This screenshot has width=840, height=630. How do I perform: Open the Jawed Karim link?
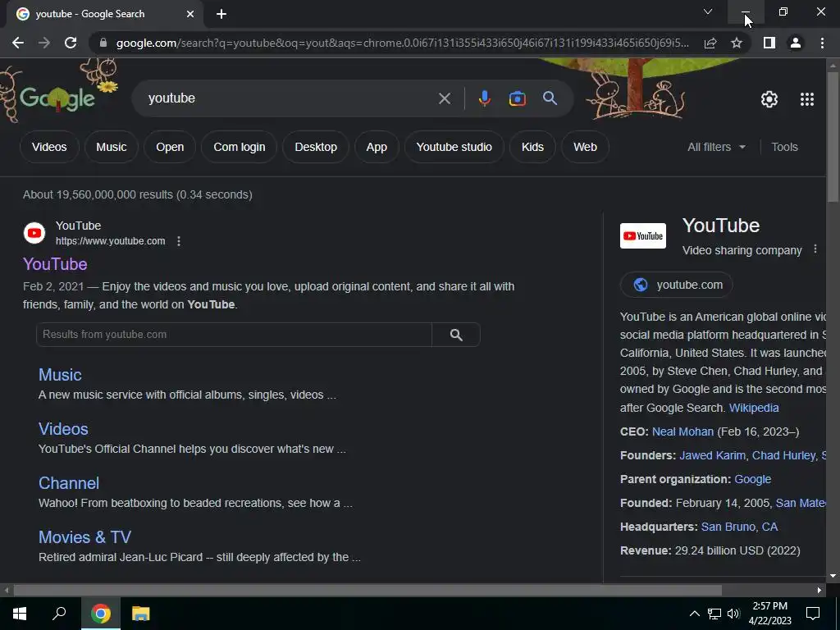[712, 455]
